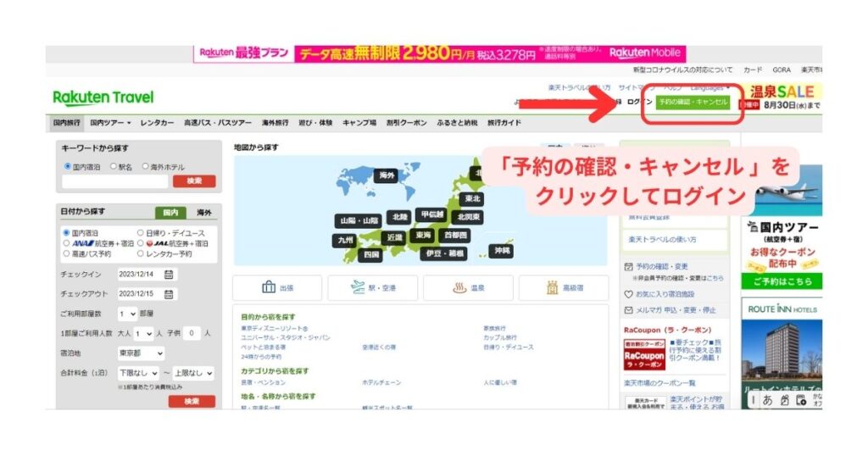This screenshot has height=456, width=868.
Task: Click the green ご予約はこちら banner button
Action: point(782,281)
